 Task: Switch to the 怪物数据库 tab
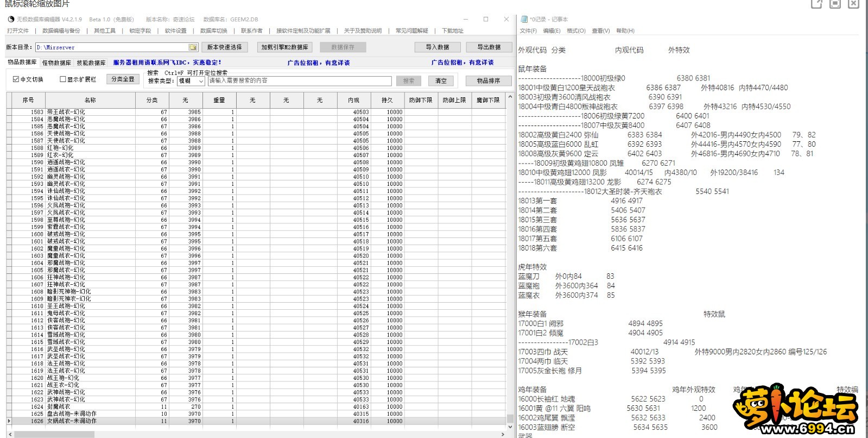coord(56,63)
